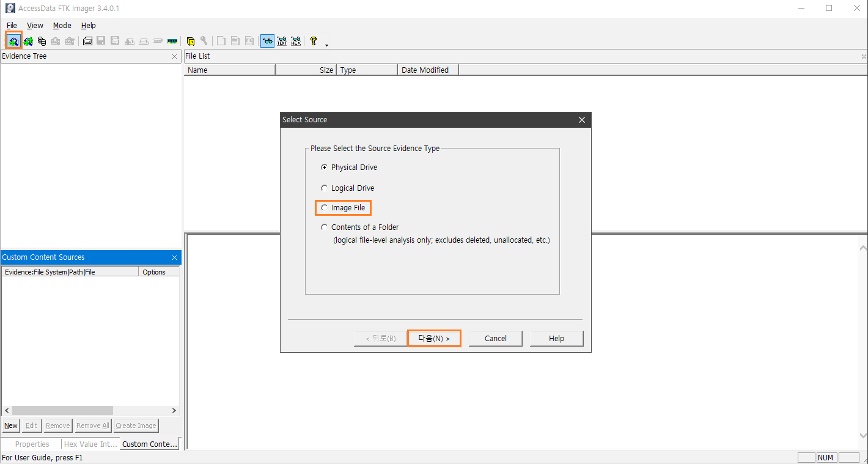Screen dimensions: 868x464
Task: Click Add All Attached Devices icon
Action: (28, 41)
